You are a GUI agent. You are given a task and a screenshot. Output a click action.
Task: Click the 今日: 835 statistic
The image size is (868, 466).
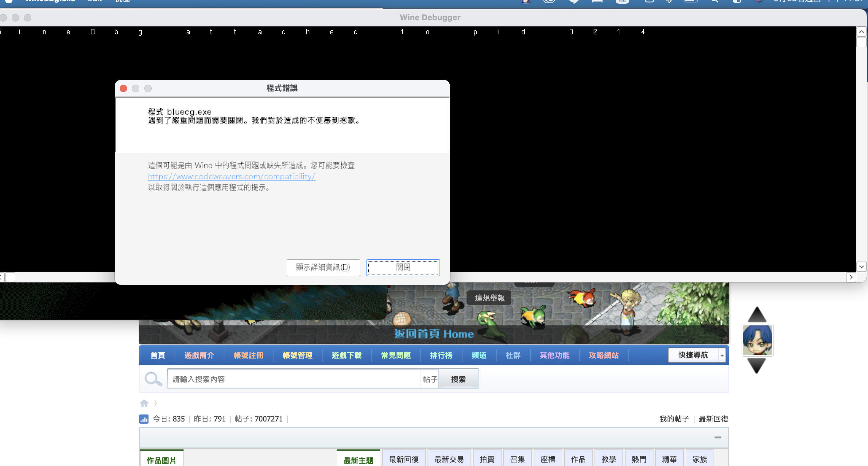(169, 419)
